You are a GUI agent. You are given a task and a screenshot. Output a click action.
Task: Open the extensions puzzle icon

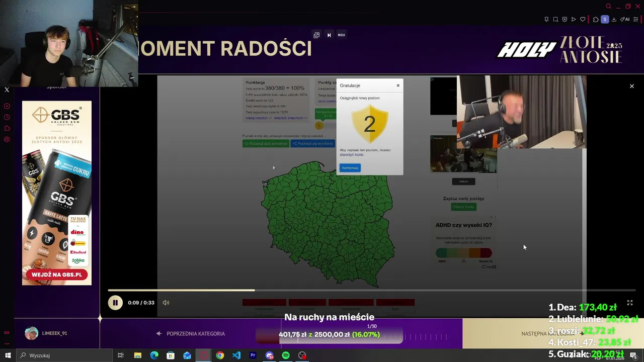click(596, 19)
